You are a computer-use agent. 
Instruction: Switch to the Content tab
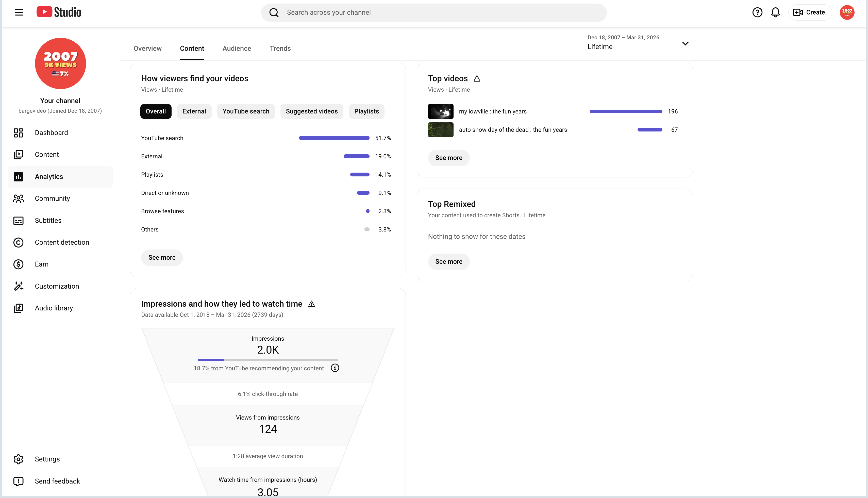click(x=192, y=48)
